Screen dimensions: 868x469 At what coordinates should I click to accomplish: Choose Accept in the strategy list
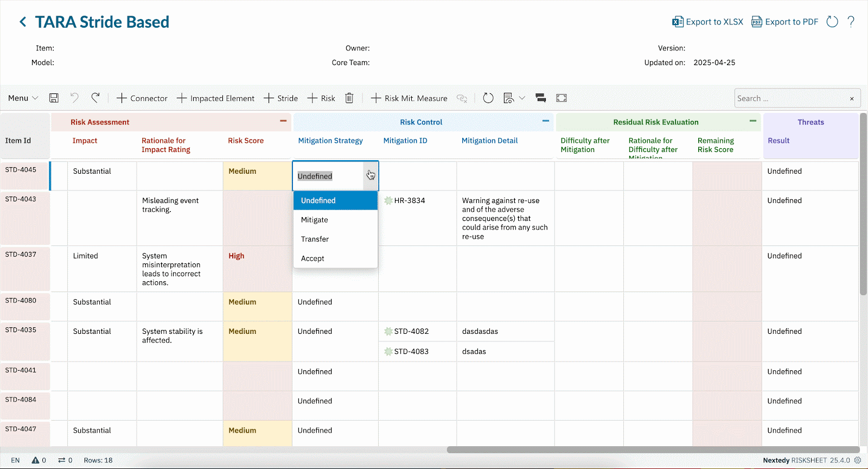pyautogui.click(x=312, y=258)
